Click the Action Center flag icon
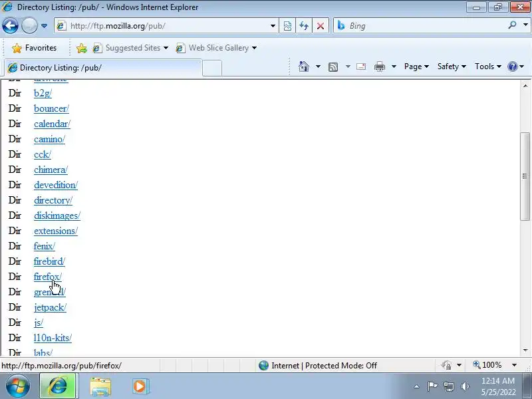This screenshot has width=532, height=399. click(432, 386)
